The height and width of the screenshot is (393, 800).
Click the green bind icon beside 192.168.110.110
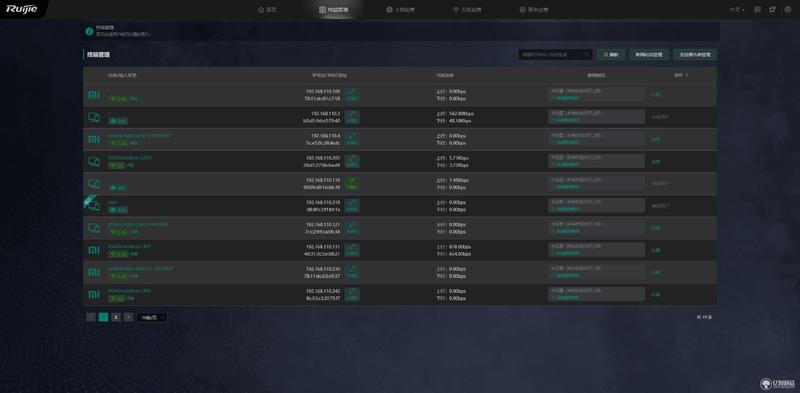click(x=352, y=184)
